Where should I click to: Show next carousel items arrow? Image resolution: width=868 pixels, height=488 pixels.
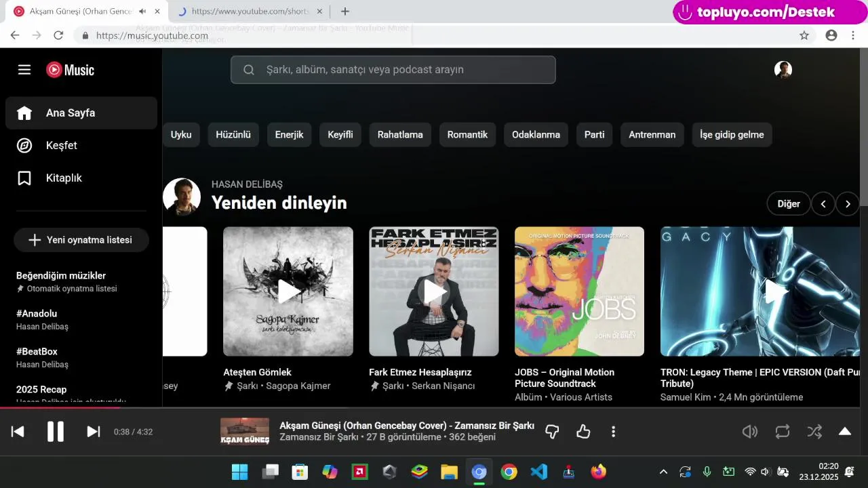[x=848, y=203]
